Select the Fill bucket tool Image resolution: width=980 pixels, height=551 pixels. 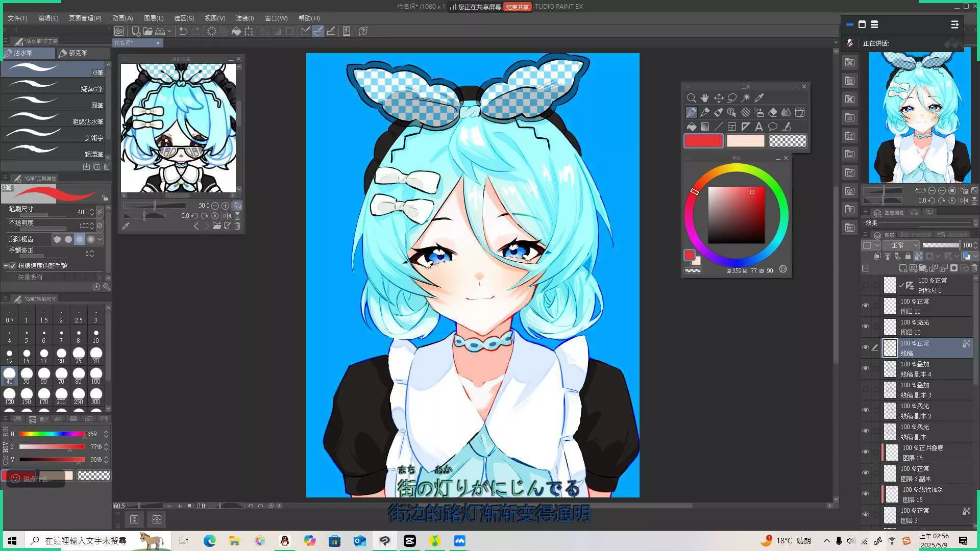(691, 127)
